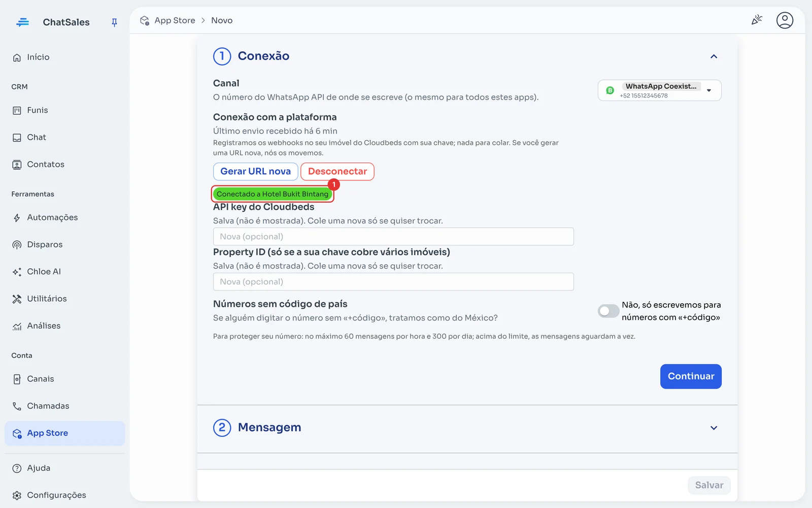Click the Desconectar button
The height and width of the screenshot is (508, 812).
(337, 172)
